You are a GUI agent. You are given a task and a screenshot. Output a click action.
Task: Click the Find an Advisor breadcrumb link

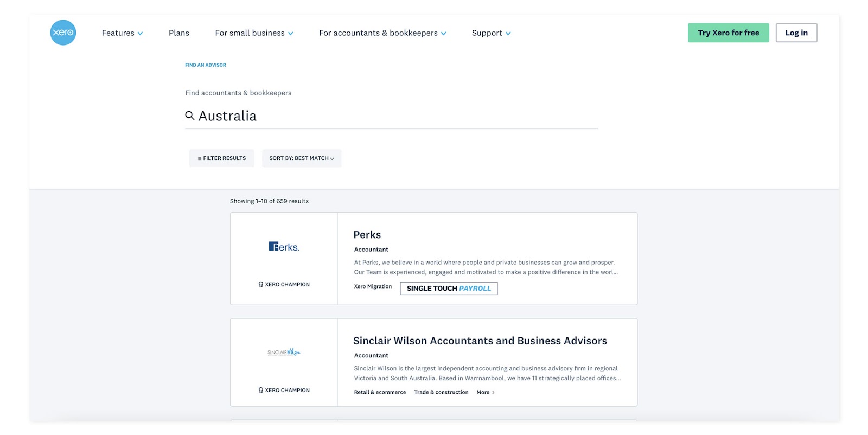click(206, 65)
